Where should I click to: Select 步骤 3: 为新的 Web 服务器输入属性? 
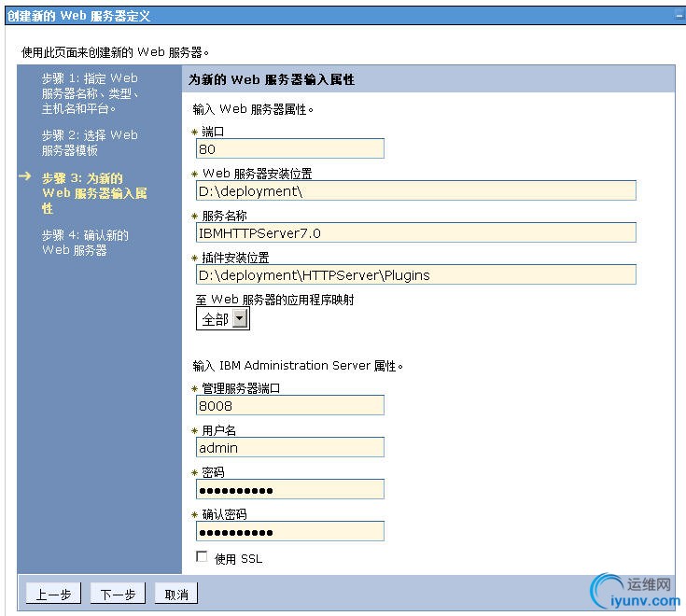(94, 193)
